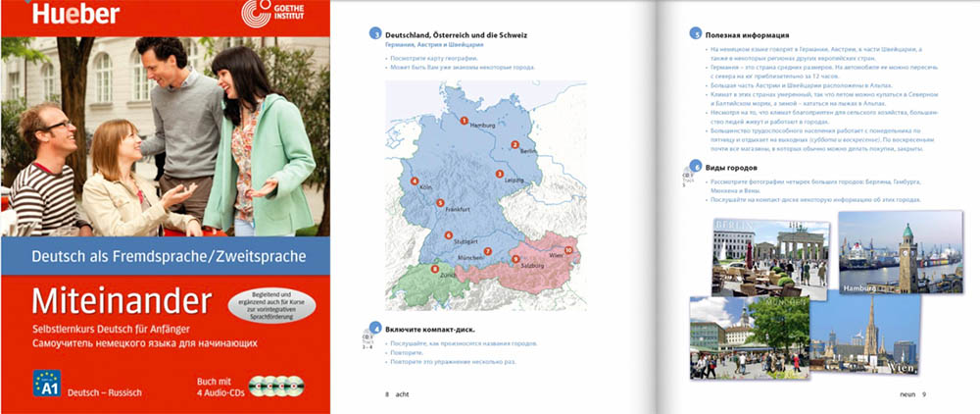Image resolution: width=980 pixels, height=414 pixels.
Task: Click the A1 level badge
Action: pyautogui.click(x=47, y=383)
